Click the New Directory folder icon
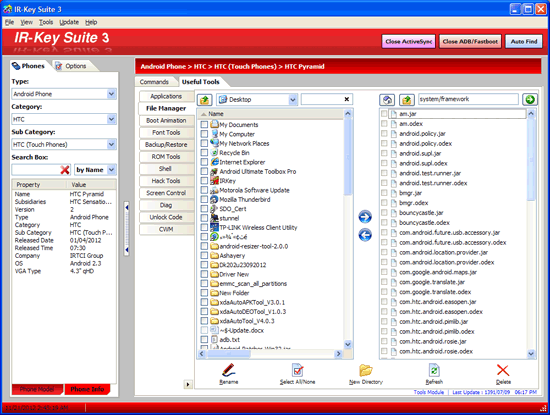Screen dimensions: 550x415 [x=365, y=370]
